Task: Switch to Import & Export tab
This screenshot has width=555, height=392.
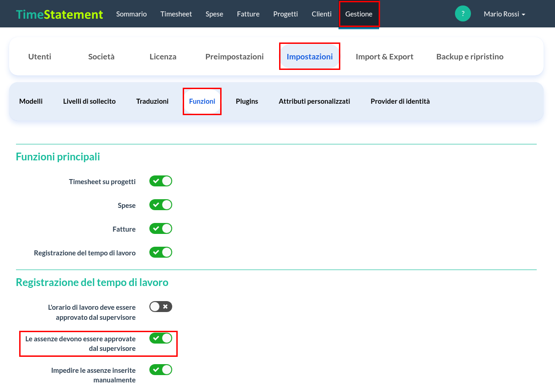Action: [385, 57]
